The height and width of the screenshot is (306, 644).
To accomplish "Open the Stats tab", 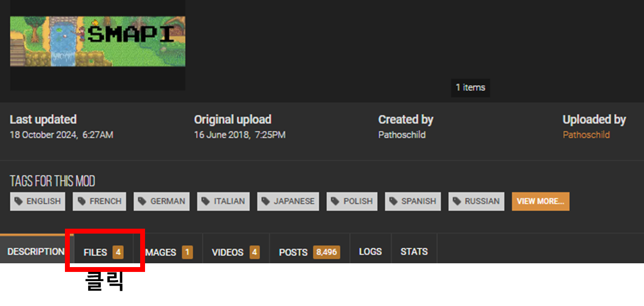I will click(414, 252).
